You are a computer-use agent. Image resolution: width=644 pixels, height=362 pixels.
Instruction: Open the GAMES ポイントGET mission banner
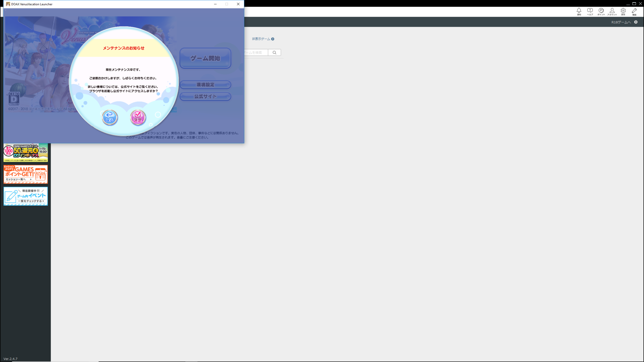[x=25, y=174]
